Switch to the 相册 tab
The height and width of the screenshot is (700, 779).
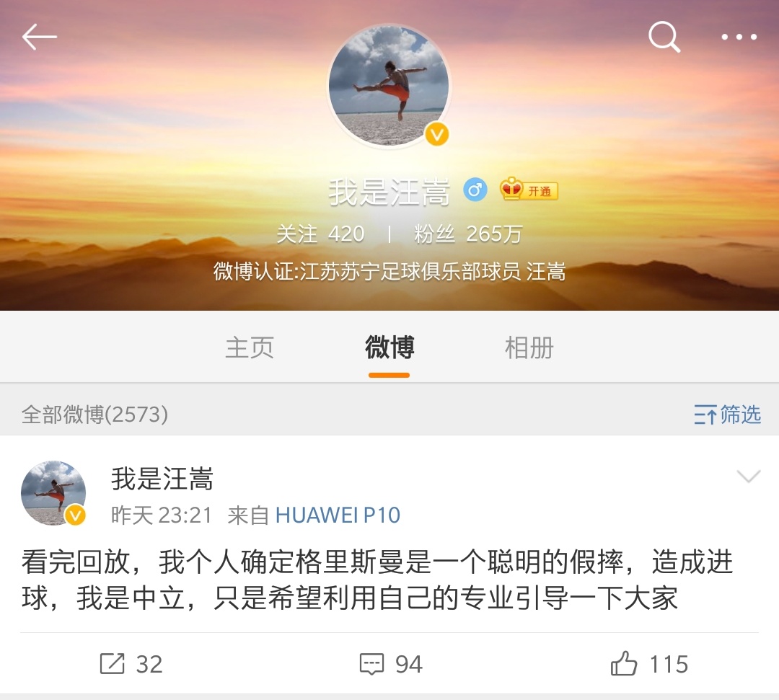[x=529, y=347]
